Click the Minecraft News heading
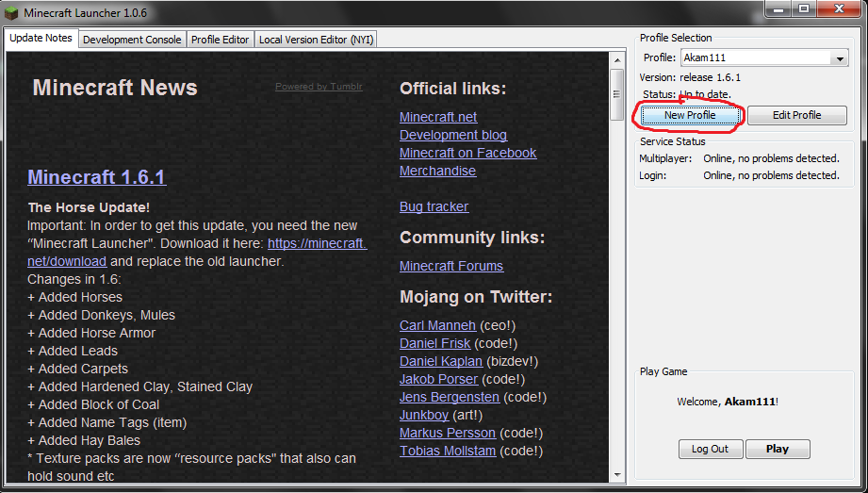The width and height of the screenshot is (868, 493). click(x=115, y=88)
